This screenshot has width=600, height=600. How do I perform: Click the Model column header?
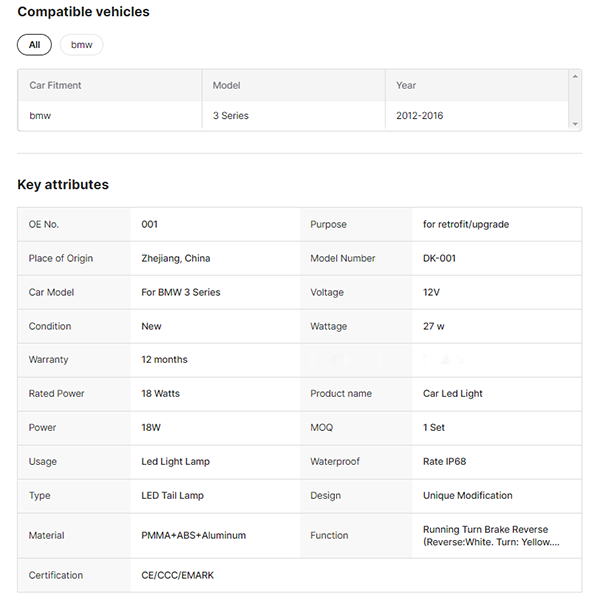tap(227, 86)
